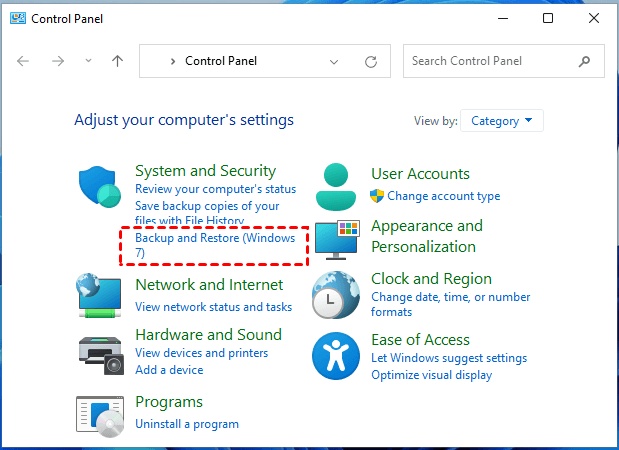This screenshot has height=450, width=619.
Task: Open the Network and Internet globe icon
Action: click(x=100, y=296)
